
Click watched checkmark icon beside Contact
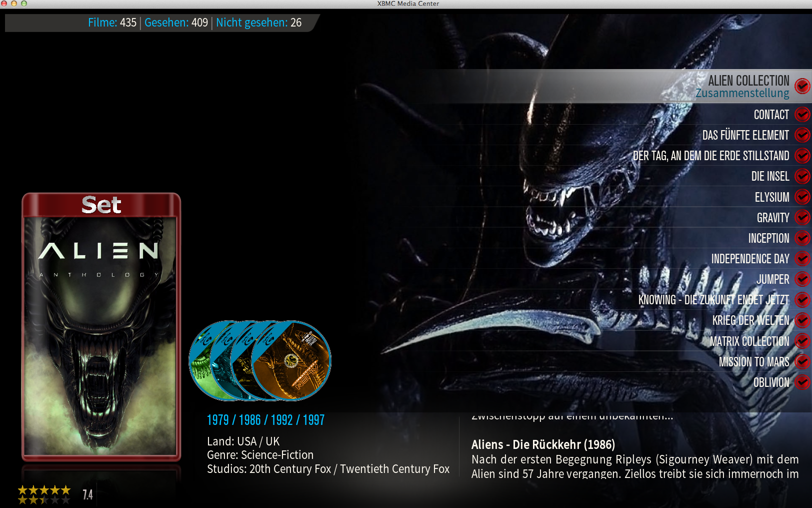802,115
